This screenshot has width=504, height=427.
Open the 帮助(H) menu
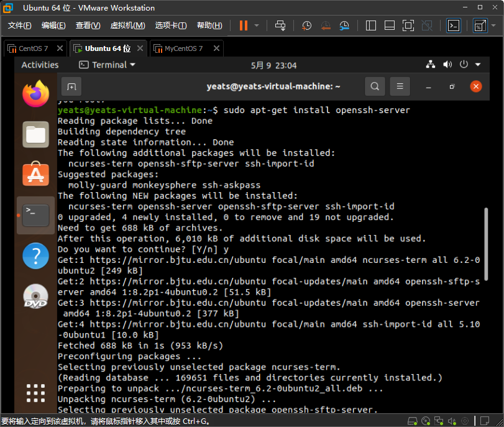pos(209,25)
